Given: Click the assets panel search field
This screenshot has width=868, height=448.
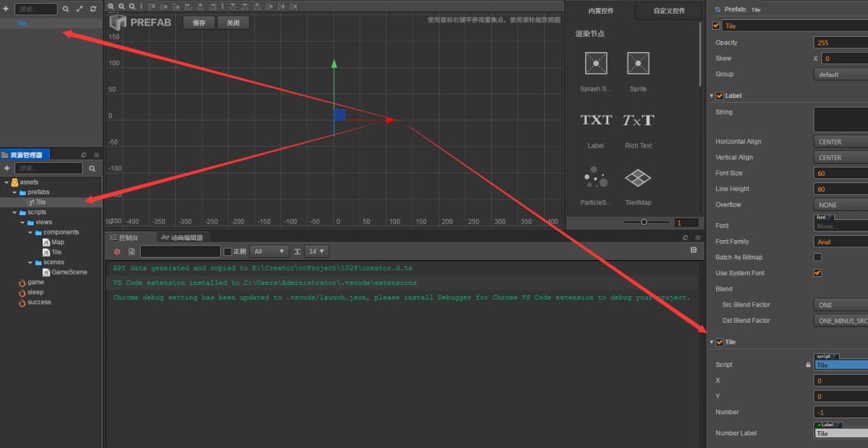Looking at the screenshot, I should click(x=48, y=168).
